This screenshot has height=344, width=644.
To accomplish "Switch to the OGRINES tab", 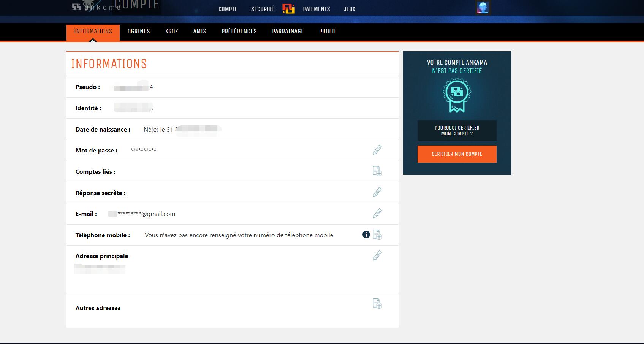I will tap(139, 32).
